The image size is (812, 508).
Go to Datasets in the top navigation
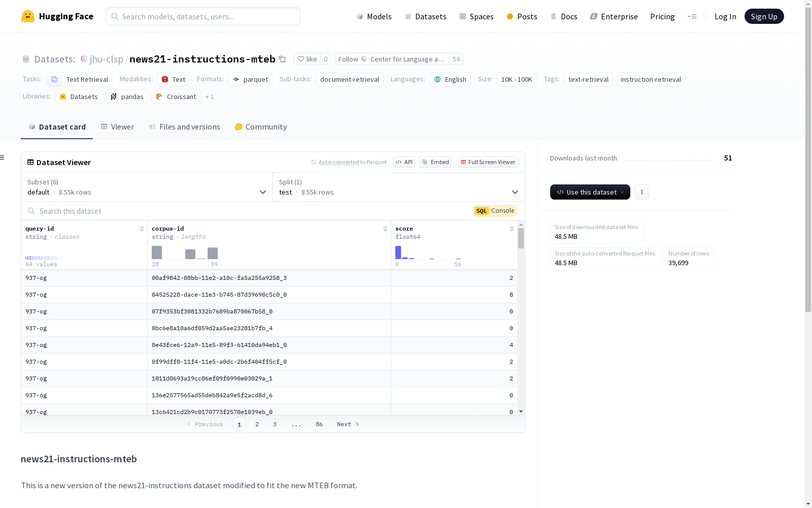(425, 16)
